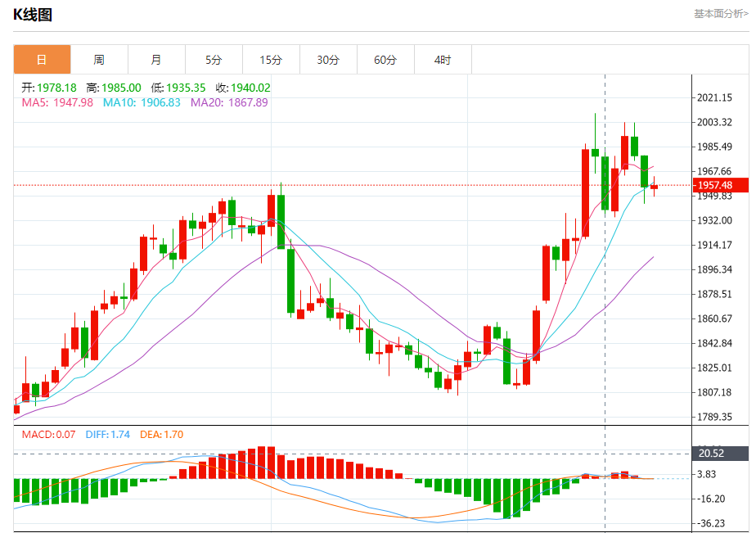Click the close price 收:1940.02
Viewport: 756px width, 533px height.
pos(243,88)
